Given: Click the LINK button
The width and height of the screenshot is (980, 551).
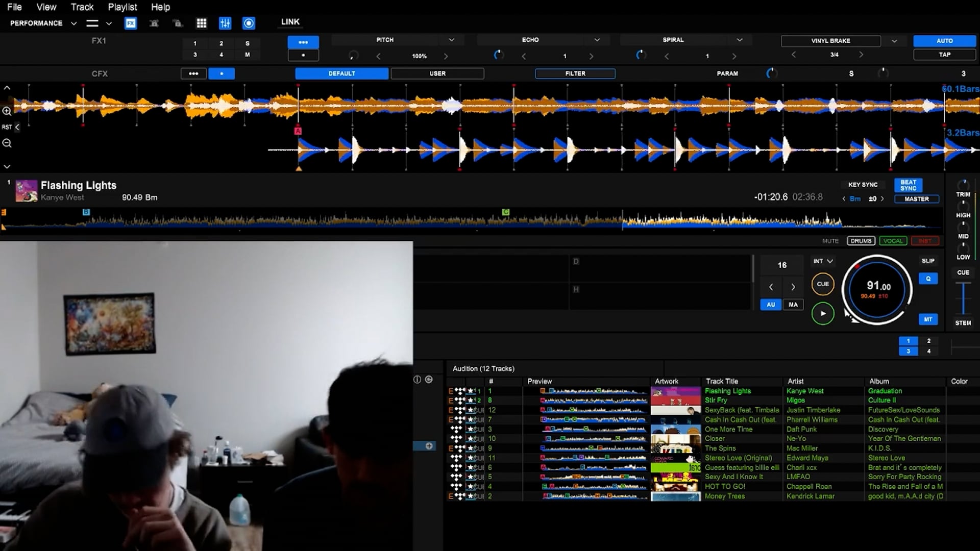Looking at the screenshot, I should click(x=290, y=22).
